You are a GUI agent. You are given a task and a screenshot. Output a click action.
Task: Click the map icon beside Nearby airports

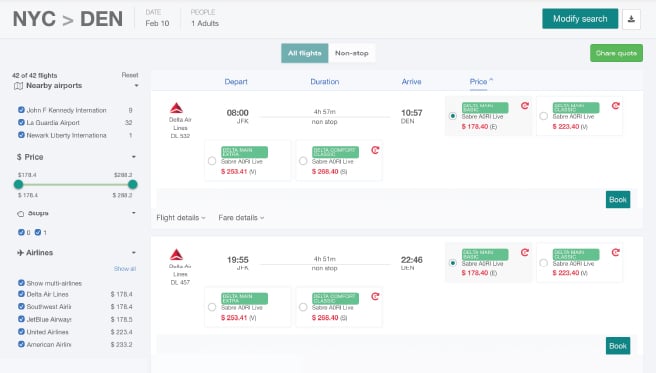click(18, 86)
